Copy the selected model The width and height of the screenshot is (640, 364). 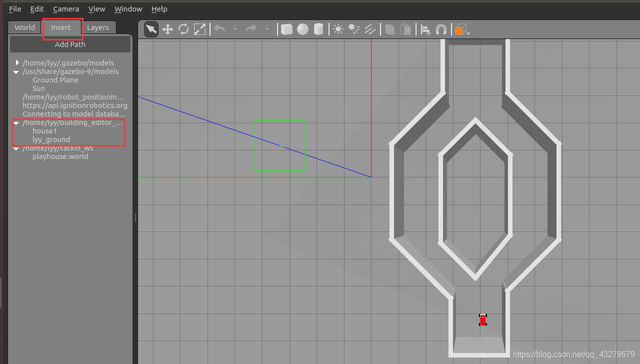click(x=390, y=29)
